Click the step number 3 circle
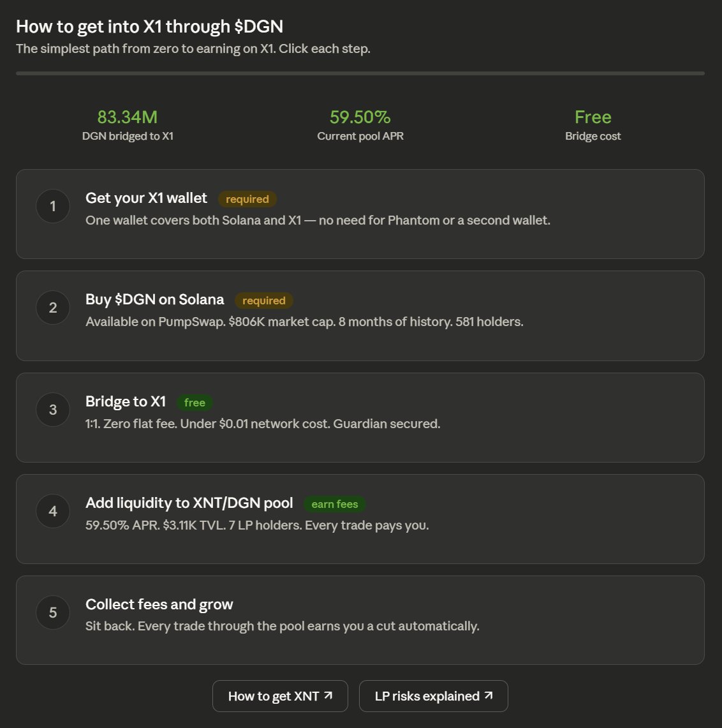 pyautogui.click(x=53, y=410)
